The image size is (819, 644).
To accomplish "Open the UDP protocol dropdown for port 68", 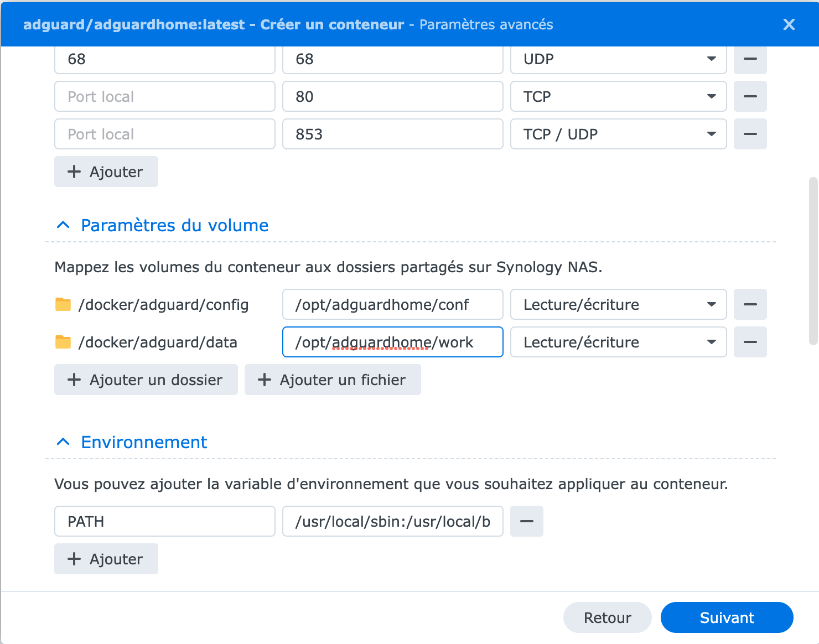I will coord(618,59).
